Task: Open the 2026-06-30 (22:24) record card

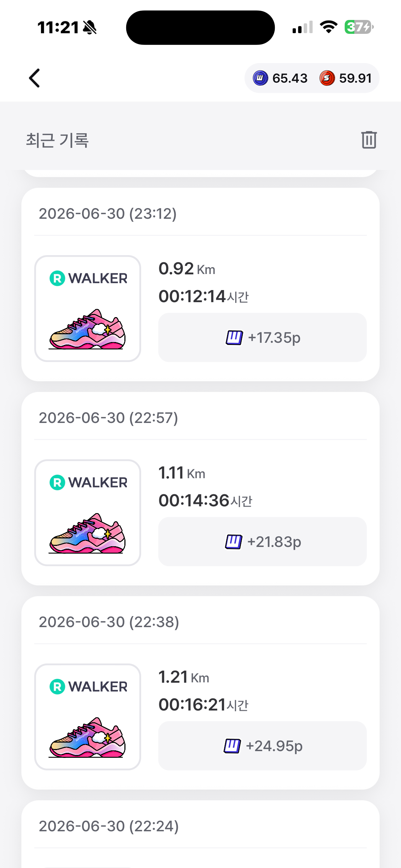Action: coord(200,834)
